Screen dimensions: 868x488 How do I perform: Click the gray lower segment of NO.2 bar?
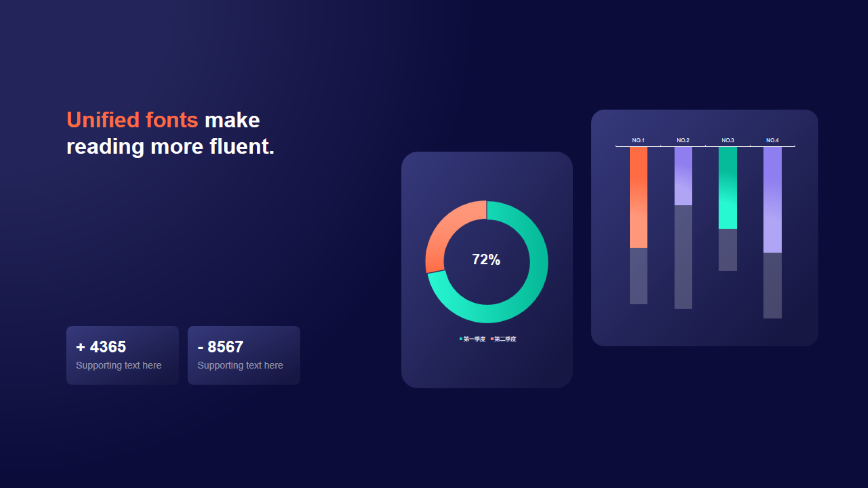point(683,257)
